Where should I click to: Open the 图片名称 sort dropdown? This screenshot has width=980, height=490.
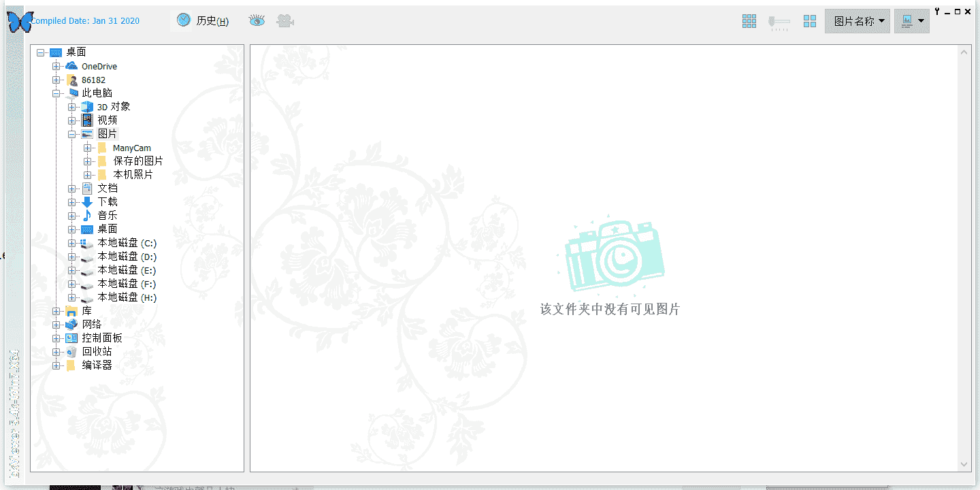(857, 21)
